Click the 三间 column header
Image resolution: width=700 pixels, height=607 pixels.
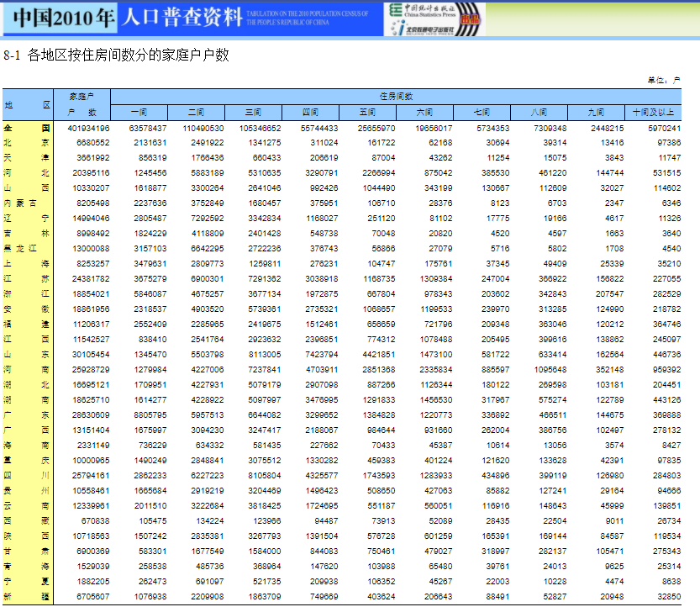click(x=253, y=112)
